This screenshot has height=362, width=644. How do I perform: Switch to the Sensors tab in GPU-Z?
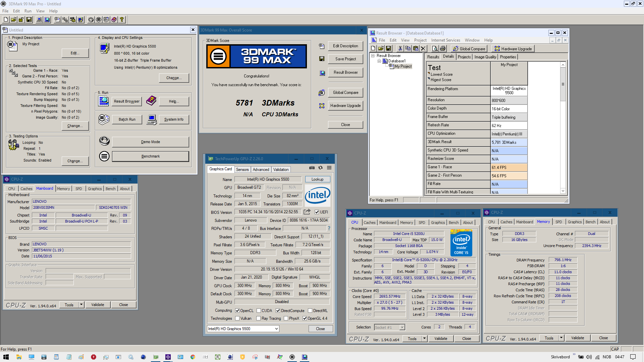[x=242, y=170]
